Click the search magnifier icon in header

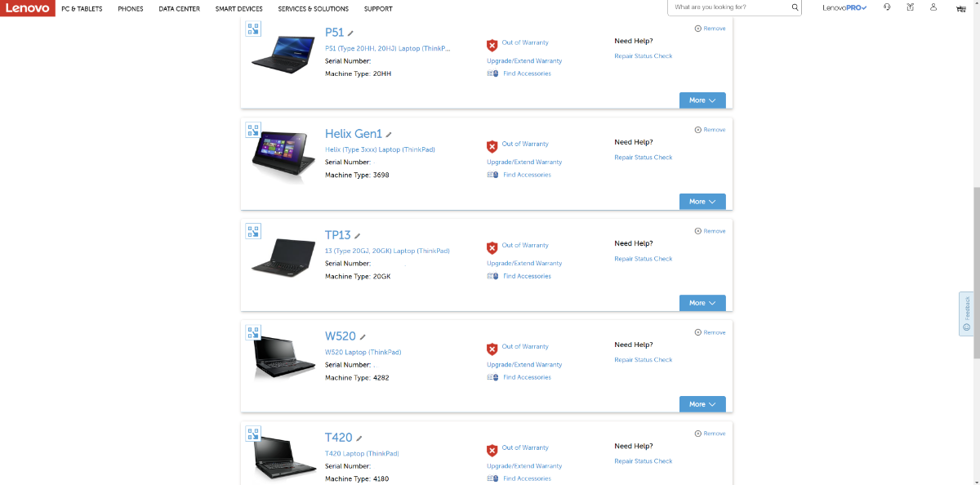click(x=795, y=7)
